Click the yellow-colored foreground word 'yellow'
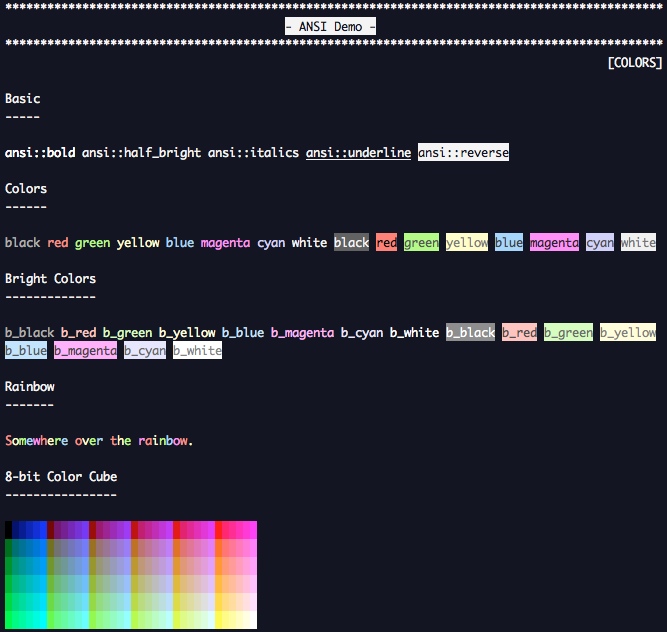The width and height of the screenshot is (667, 632). [x=138, y=243]
